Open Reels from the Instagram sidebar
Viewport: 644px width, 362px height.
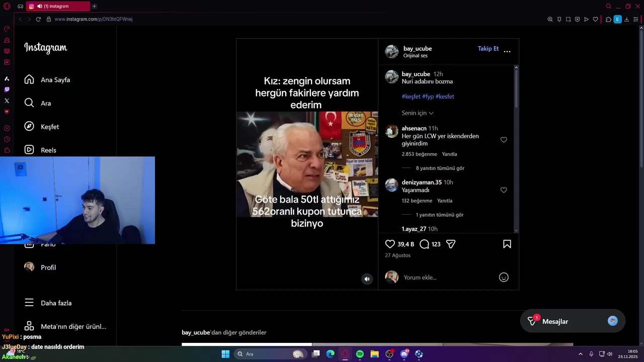click(40, 150)
